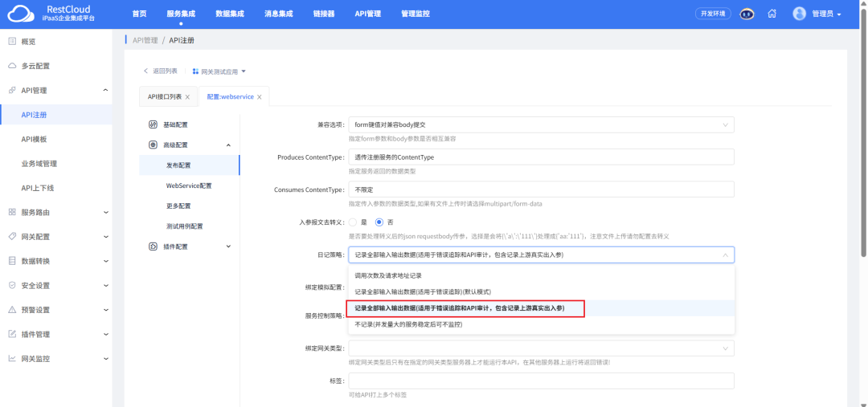Open the 兼容选项 dropdown
This screenshot has width=868, height=407.
pyautogui.click(x=541, y=125)
